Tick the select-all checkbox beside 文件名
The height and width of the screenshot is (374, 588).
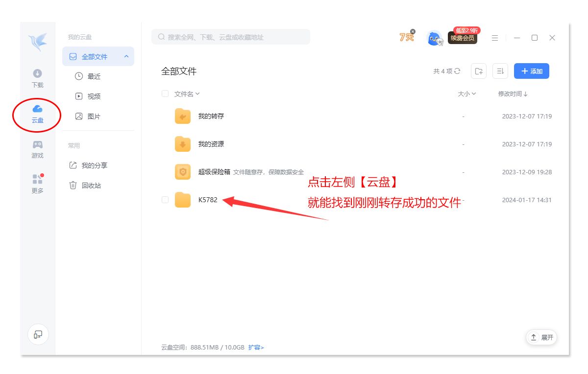point(165,93)
